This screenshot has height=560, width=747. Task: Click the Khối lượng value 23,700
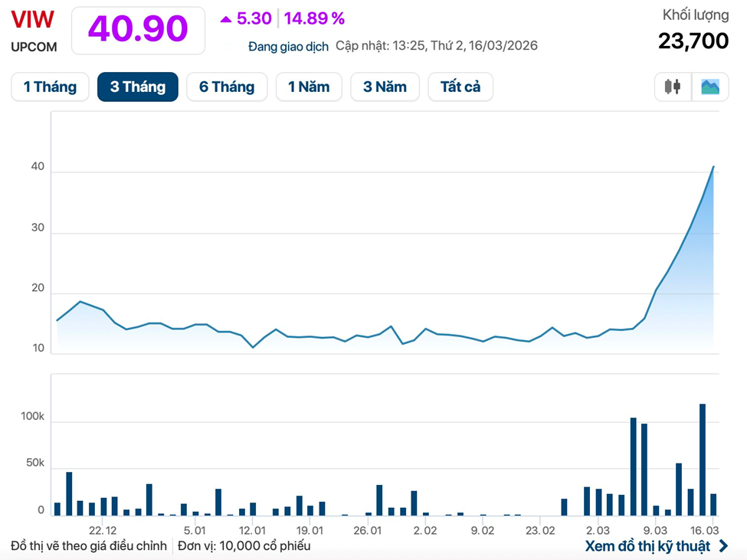(x=693, y=40)
